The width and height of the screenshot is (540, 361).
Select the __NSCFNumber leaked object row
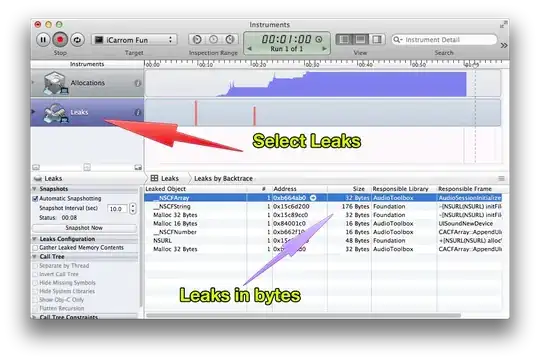point(323,232)
